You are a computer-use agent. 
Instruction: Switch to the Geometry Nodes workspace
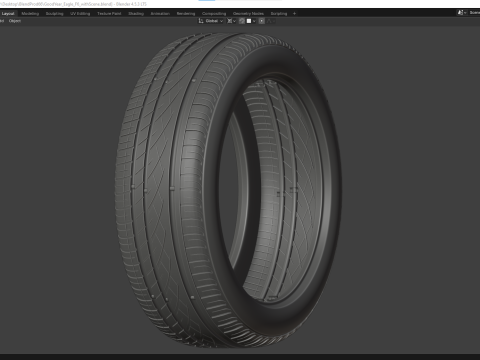point(248,14)
